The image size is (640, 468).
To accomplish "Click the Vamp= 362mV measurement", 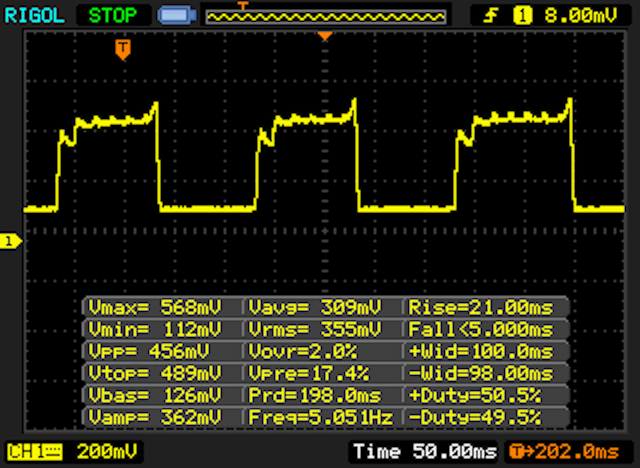I will click(155, 417).
